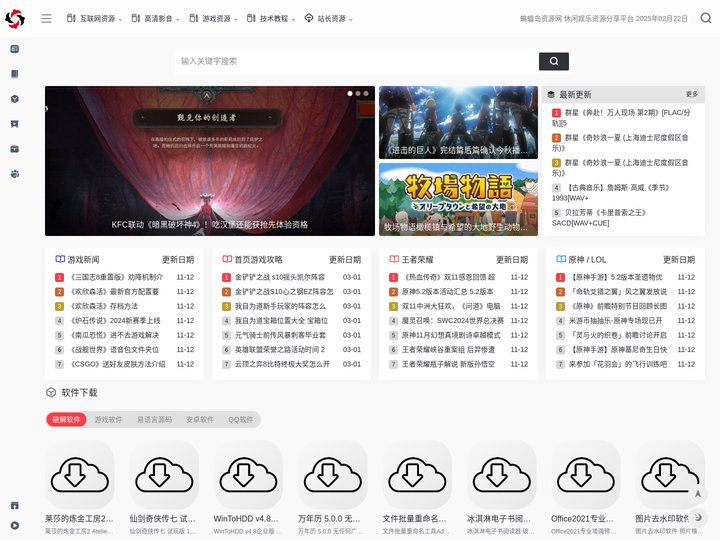Expand the 互联网资源 dropdown menu
Image resolution: width=720 pixels, height=540 pixels.
tap(94, 18)
